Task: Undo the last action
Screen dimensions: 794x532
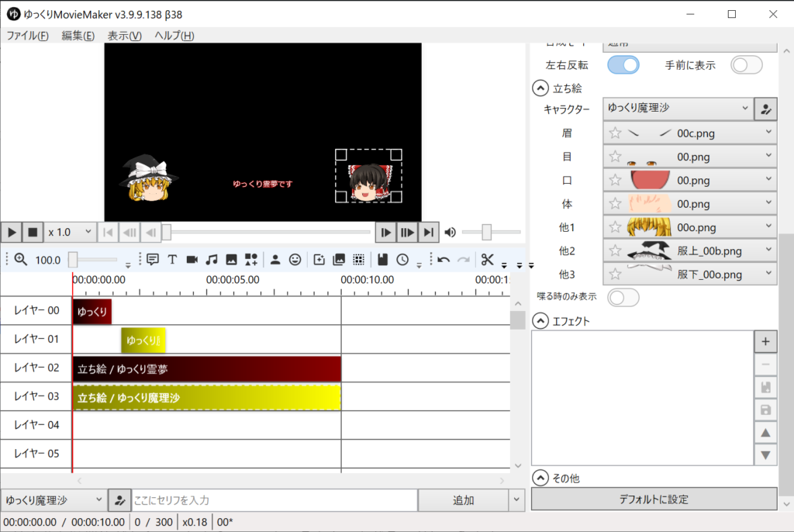Action: click(x=444, y=260)
